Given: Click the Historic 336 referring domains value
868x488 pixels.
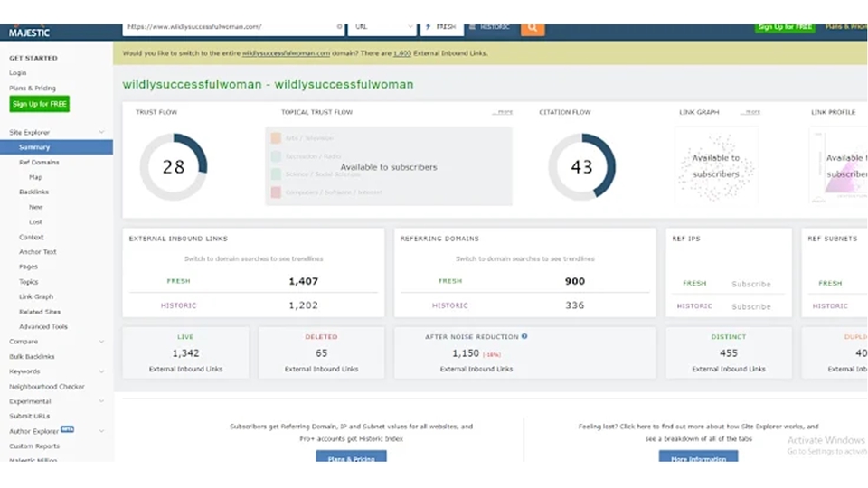Looking at the screenshot, I should (575, 305).
